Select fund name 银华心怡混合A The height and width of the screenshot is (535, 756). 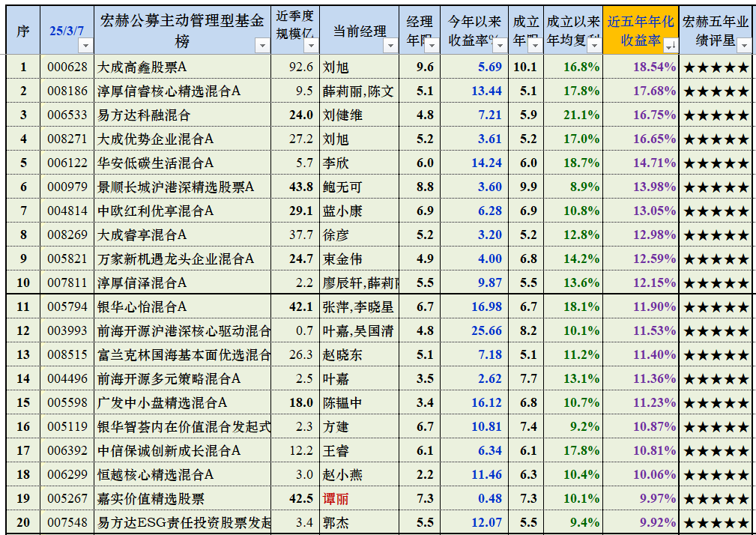142,307
